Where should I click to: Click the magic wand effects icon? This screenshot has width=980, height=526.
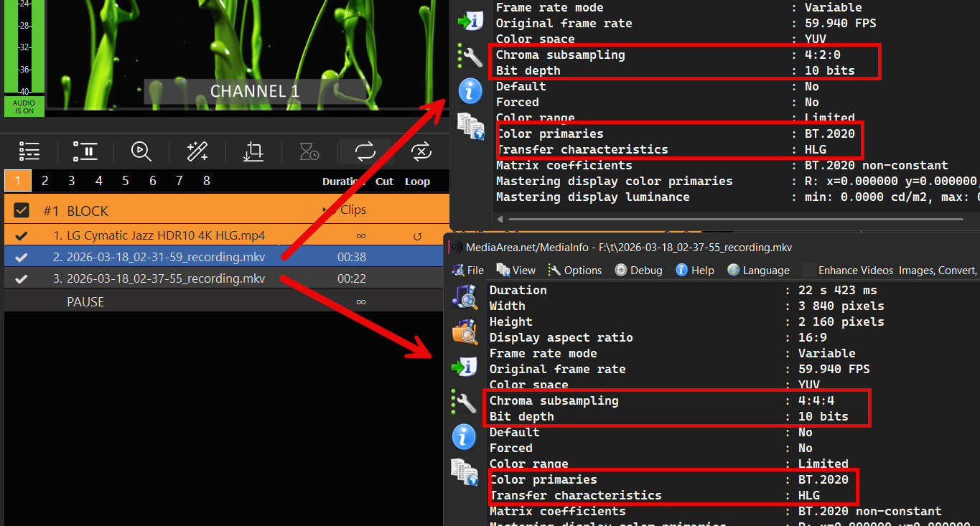coord(197,151)
